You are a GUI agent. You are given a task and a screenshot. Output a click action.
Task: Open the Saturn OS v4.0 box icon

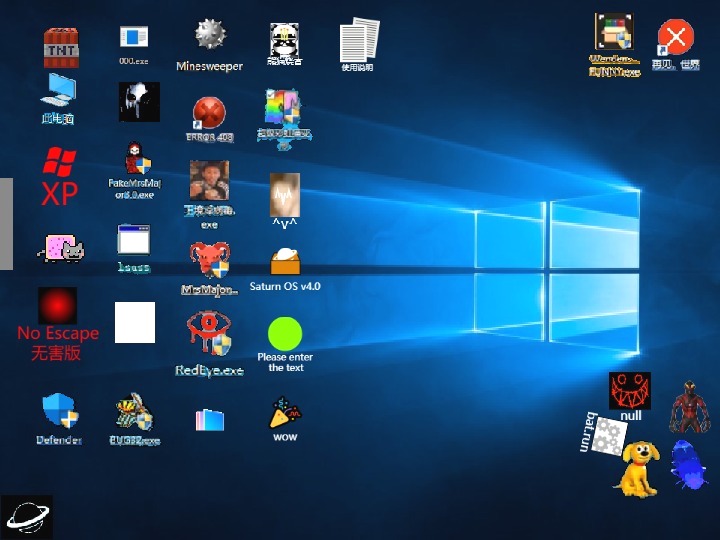pos(285,261)
